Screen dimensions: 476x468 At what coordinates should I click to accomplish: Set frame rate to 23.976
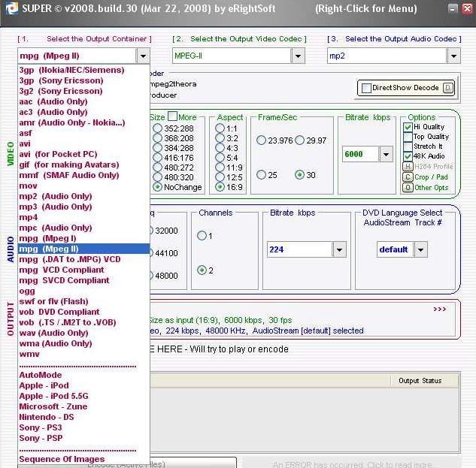click(261, 140)
